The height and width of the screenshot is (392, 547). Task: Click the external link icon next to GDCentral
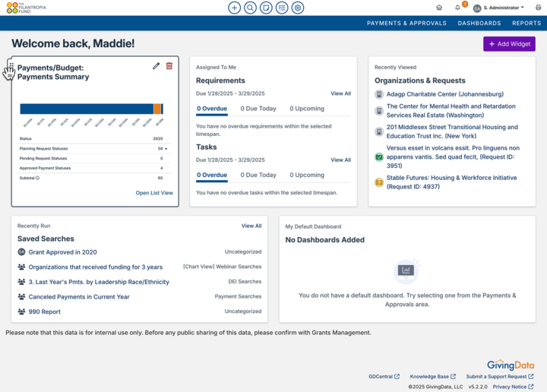coord(397,377)
